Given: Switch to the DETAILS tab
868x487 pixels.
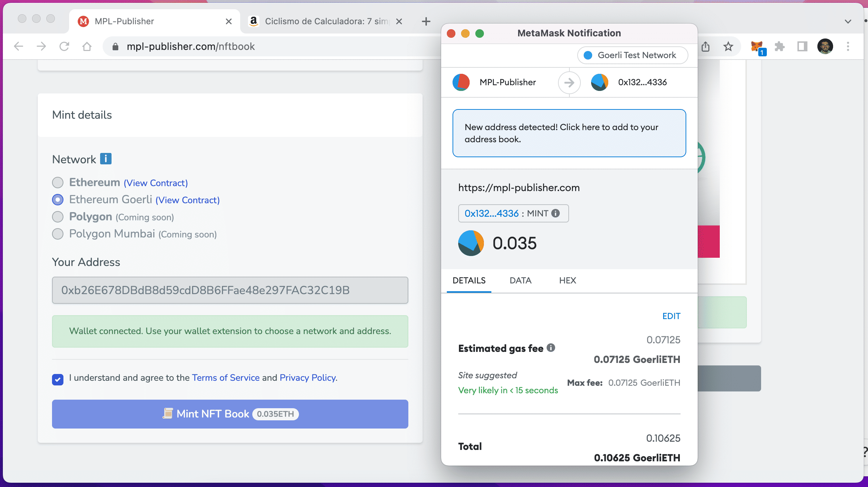Looking at the screenshot, I should (469, 281).
